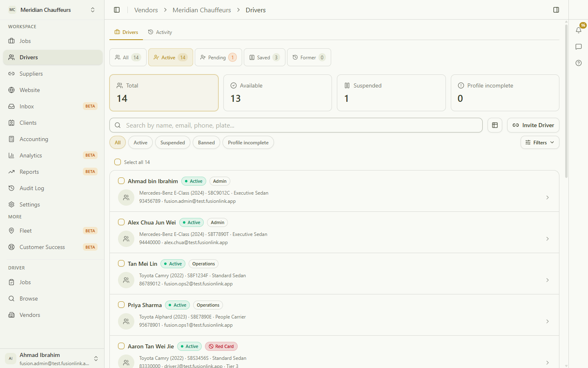
Task: Filter list by Banned status chip
Action: (206, 142)
